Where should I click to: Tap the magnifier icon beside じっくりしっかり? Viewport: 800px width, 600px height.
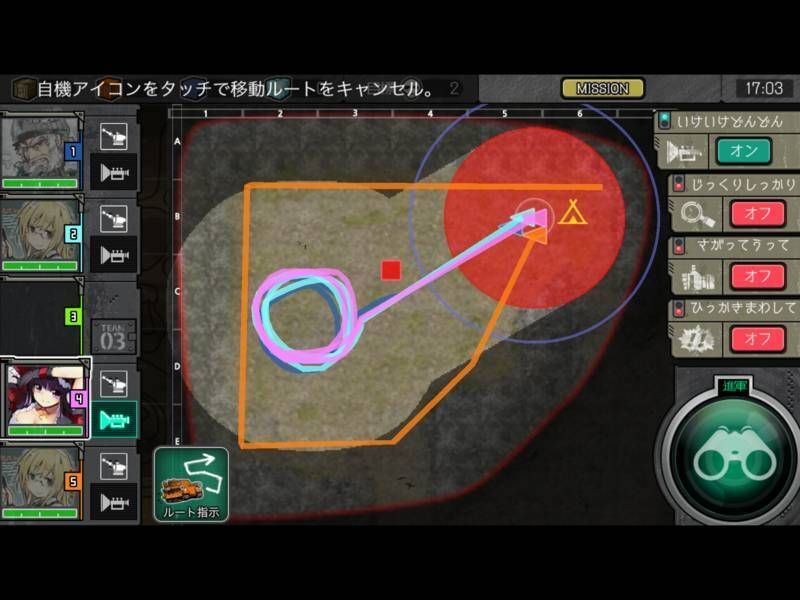point(697,214)
